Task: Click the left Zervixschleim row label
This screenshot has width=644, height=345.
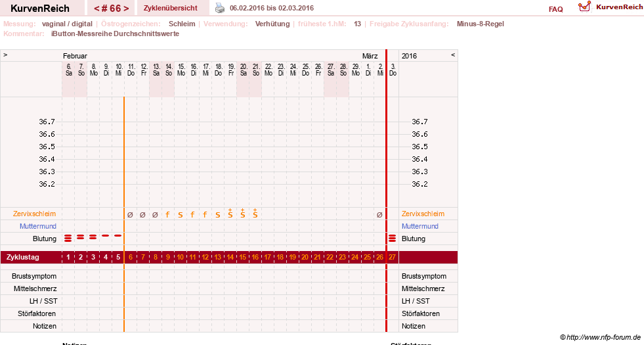Action: click(x=35, y=214)
